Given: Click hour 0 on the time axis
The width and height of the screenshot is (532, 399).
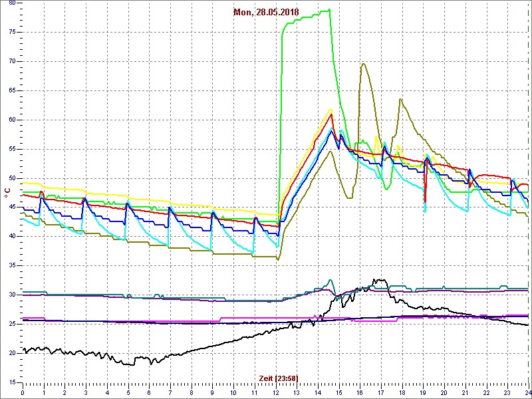Looking at the screenshot, I should coord(23,392).
